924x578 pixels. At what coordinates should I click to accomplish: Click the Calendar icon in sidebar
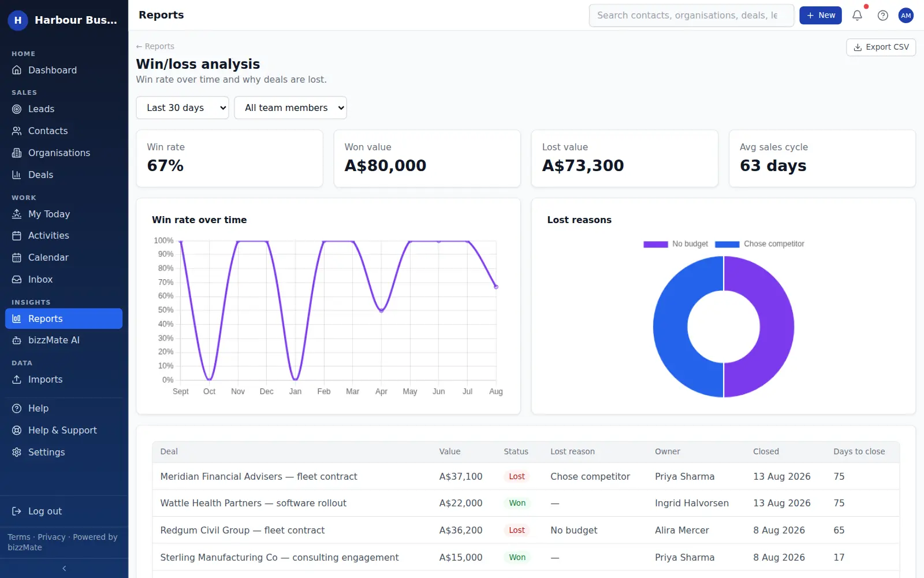click(x=17, y=258)
